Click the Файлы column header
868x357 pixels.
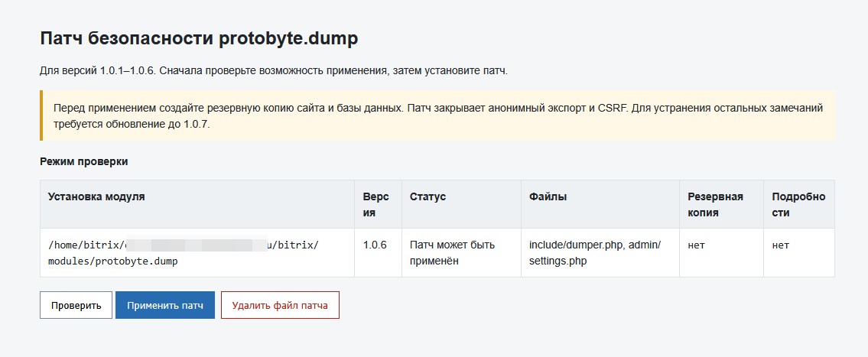click(x=600, y=204)
